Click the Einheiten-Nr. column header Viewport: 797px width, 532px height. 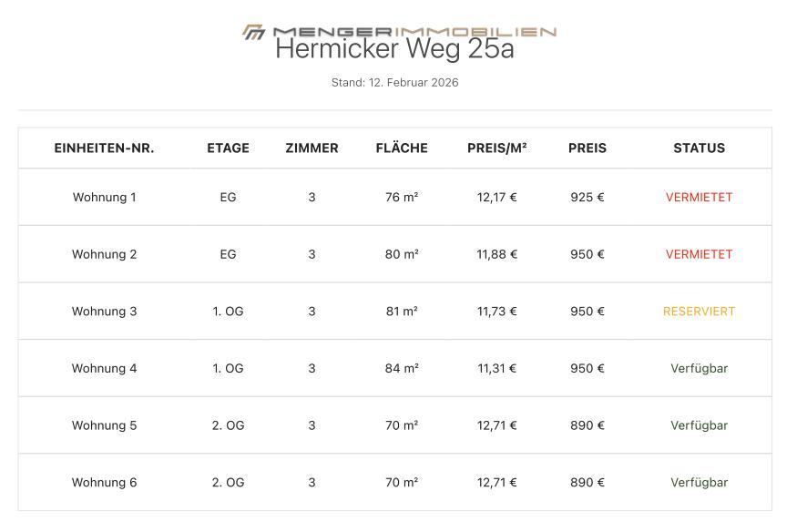click(105, 148)
